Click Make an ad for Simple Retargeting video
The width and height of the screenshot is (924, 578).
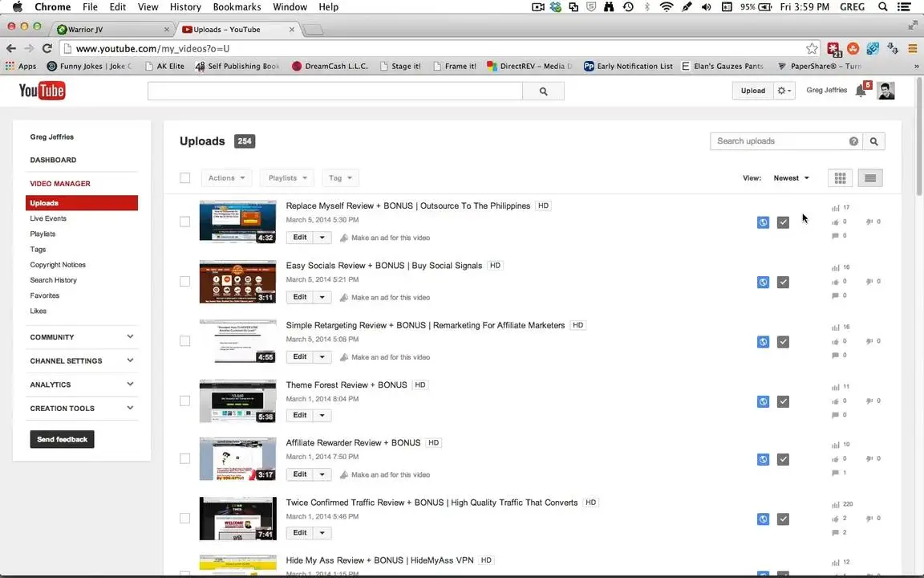click(x=385, y=357)
